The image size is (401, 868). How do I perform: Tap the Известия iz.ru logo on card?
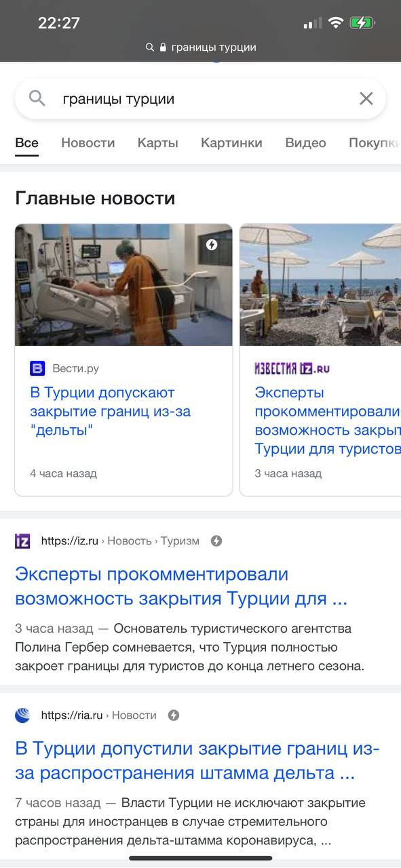(x=292, y=368)
